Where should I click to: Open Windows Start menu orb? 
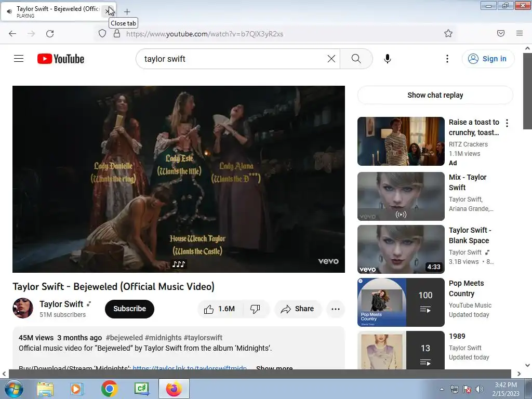pos(14,389)
